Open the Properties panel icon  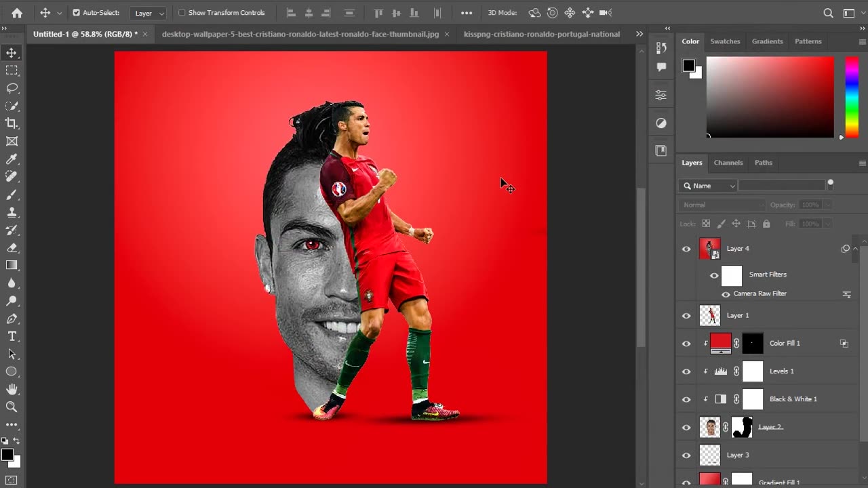click(x=661, y=95)
